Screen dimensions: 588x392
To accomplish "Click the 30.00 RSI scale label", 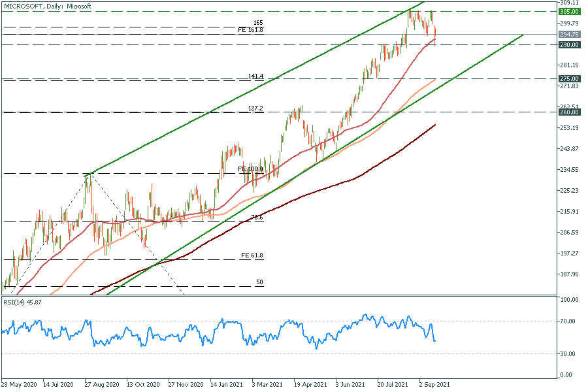I will (568, 353).
